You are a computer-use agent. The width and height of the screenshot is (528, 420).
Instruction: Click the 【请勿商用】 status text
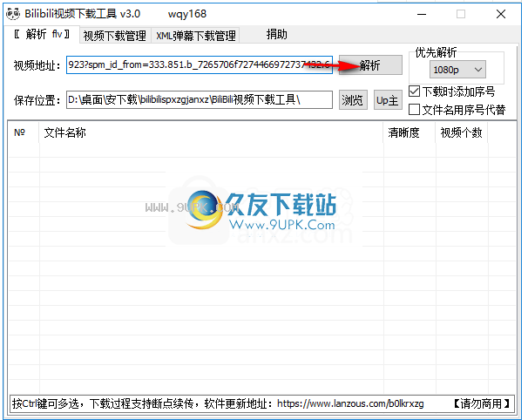point(481,403)
